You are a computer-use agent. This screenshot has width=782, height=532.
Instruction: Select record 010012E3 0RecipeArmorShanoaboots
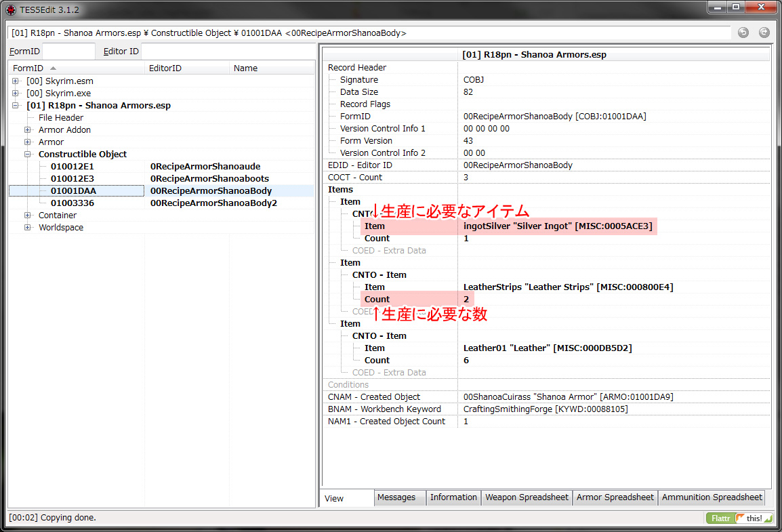pos(161,178)
